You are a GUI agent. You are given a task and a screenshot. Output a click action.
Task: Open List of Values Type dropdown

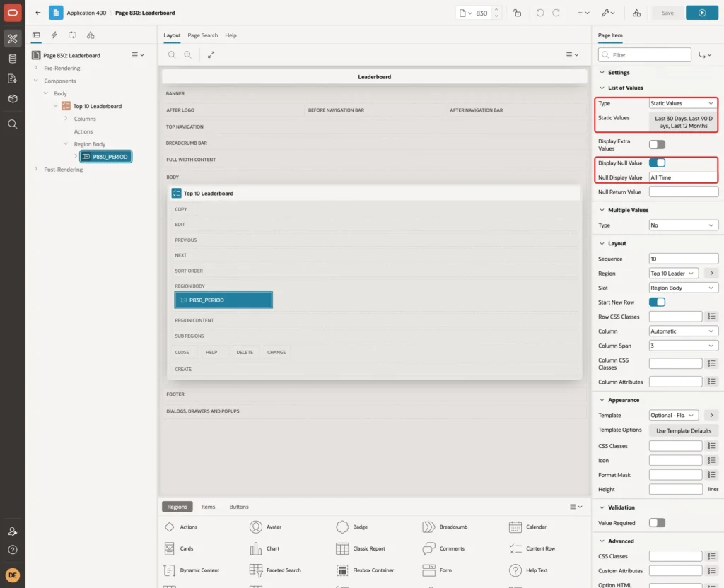tap(684, 103)
